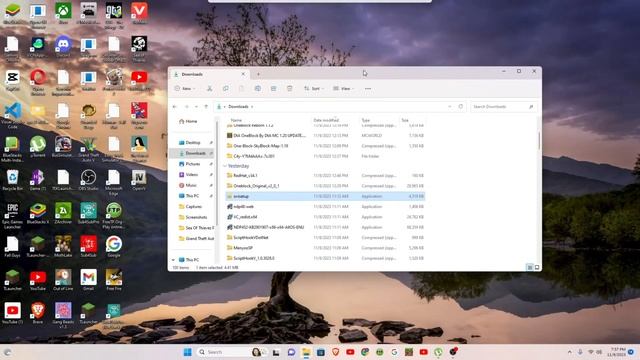Select the MenyooSP compressed file
This screenshot has height=360, width=640.
[325, 248]
